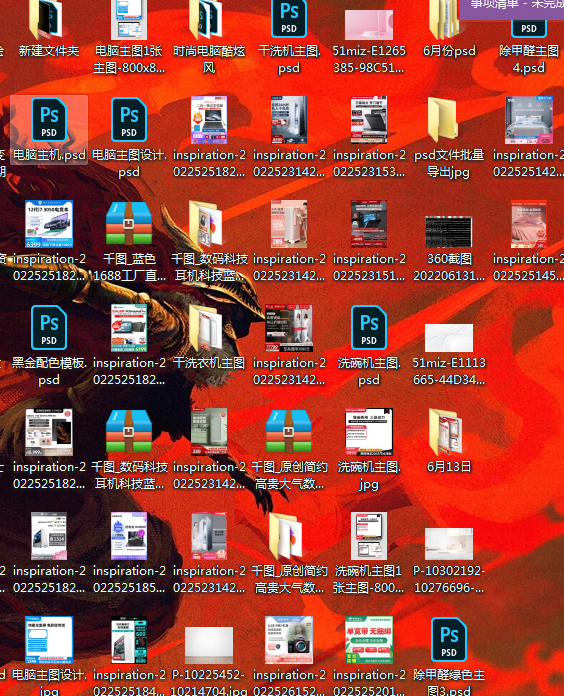564x696 pixels.
Task: Select inspiration-2 022525185 laptop image
Action: click(x=129, y=535)
